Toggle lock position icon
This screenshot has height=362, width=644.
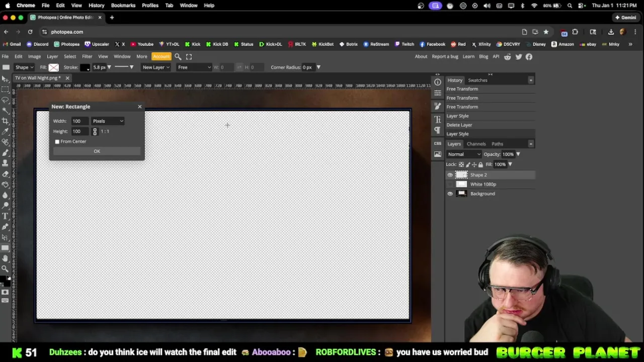pyautogui.click(x=474, y=164)
